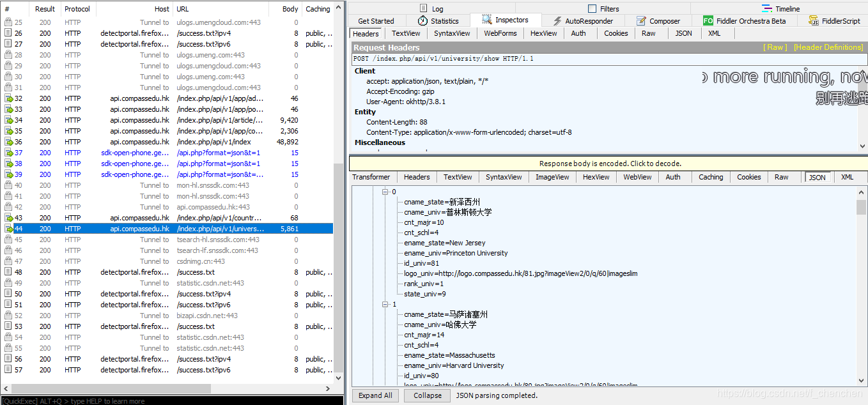Click the session 37 request icon
This screenshot has height=405, width=868.
[9, 153]
